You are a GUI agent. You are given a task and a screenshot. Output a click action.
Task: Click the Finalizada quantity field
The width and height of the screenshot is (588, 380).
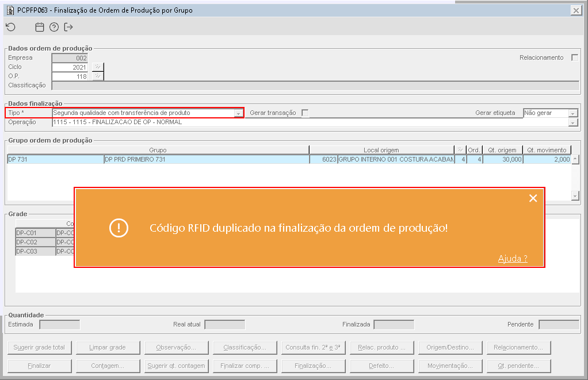coord(394,325)
